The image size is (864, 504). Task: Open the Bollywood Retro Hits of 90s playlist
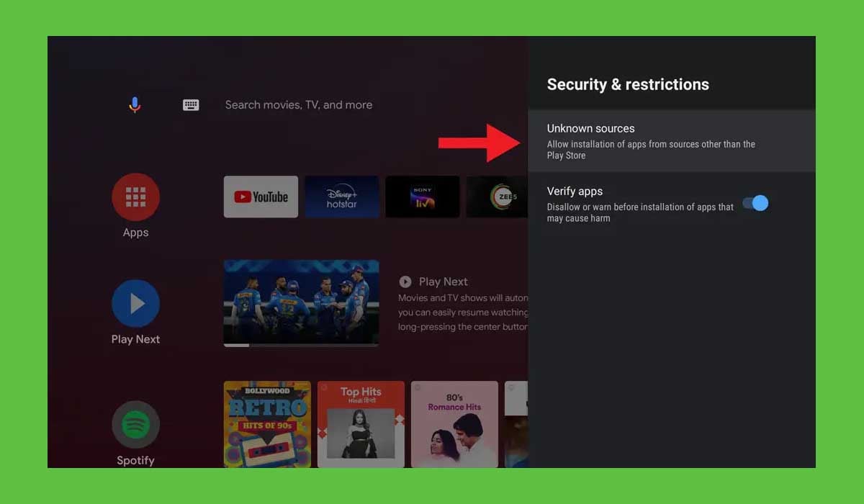click(267, 424)
